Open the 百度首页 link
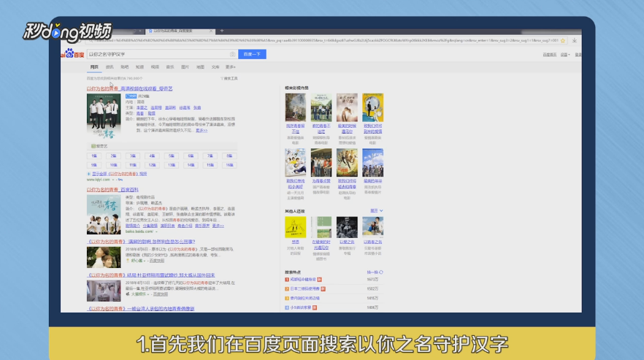The image size is (644, 360). tap(550, 55)
